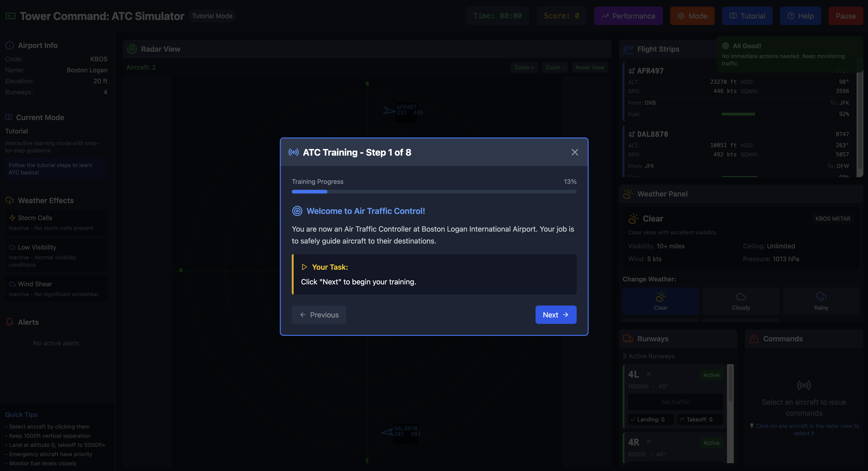
Task: Select Clear weather option
Action: pos(661,301)
